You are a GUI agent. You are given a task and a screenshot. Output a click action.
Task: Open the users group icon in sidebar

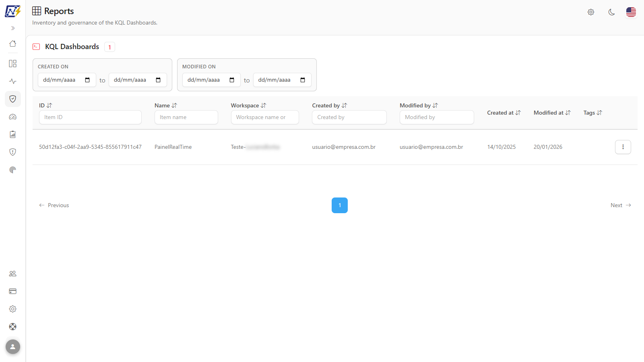point(13,274)
